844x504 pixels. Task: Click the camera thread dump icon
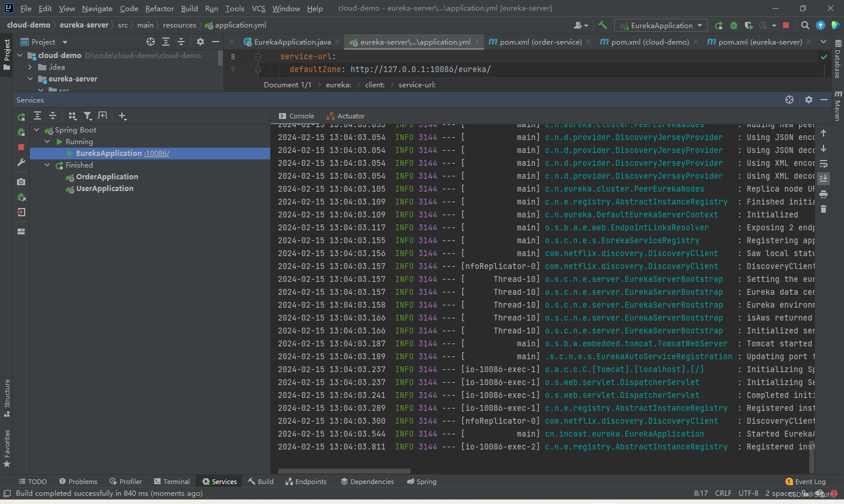(21, 182)
